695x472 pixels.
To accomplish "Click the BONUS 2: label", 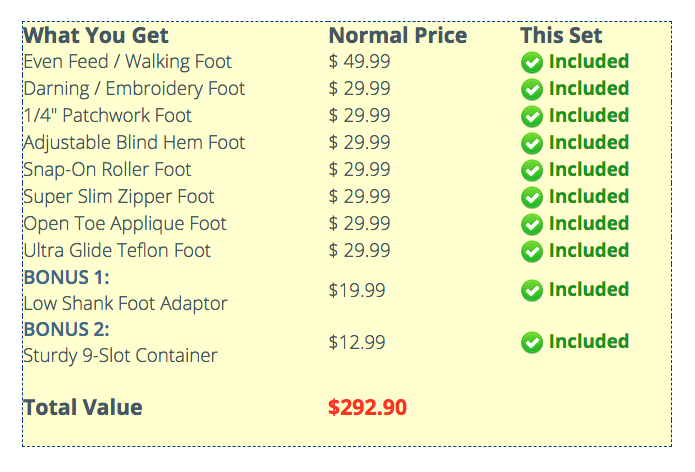I will pos(66,328).
